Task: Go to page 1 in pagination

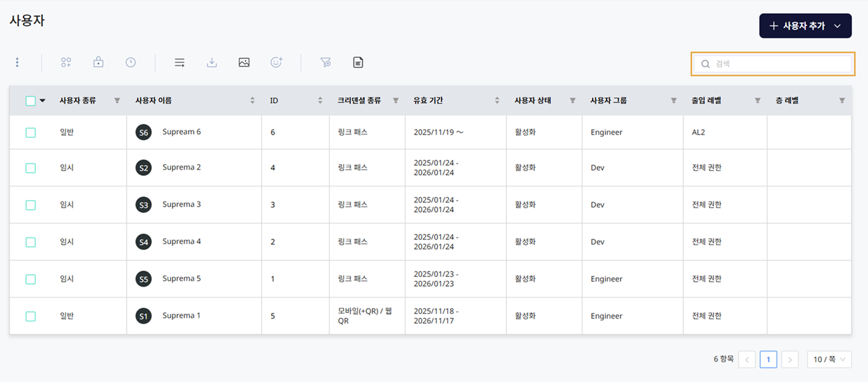Action: click(x=768, y=359)
